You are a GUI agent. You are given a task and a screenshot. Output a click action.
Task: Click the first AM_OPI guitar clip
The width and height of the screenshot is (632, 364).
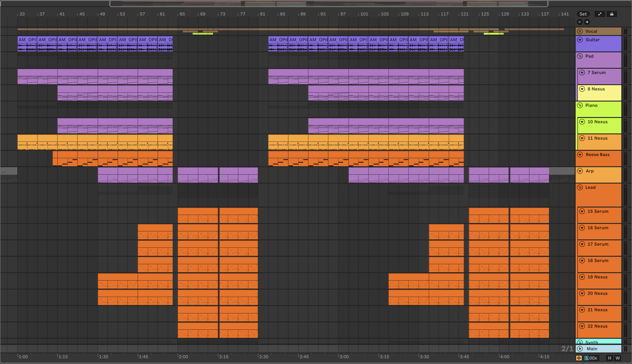point(27,40)
